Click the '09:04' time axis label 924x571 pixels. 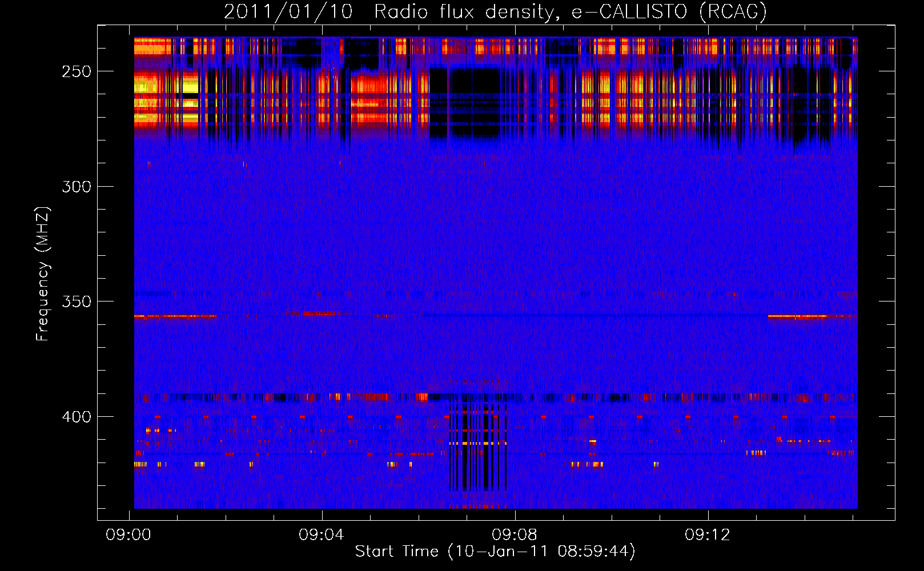pyautogui.click(x=322, y=534)
